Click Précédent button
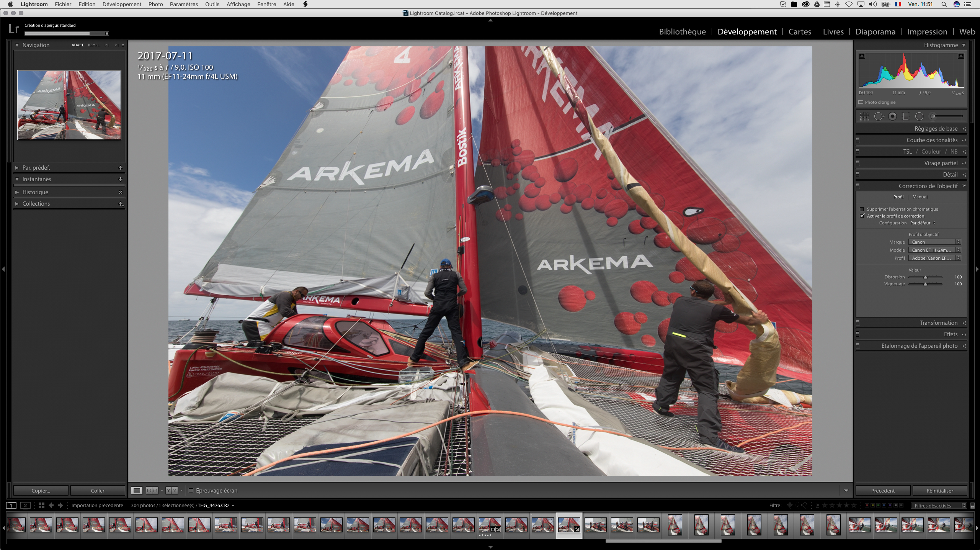Image resolution: width=980 pixels, height=550 pixels. (883, 491)
